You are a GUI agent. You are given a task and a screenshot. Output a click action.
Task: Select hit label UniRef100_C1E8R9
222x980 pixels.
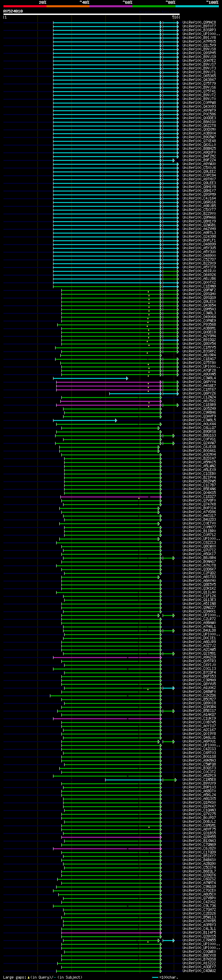199,405
